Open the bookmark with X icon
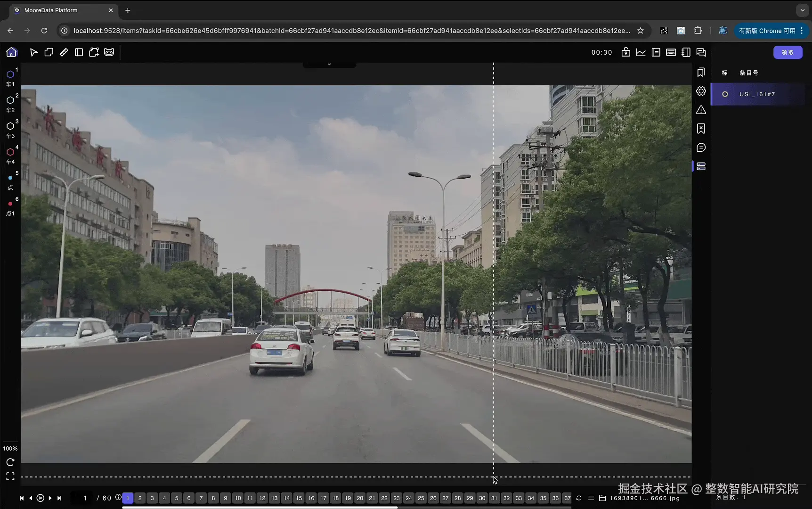 pos(701,129)
